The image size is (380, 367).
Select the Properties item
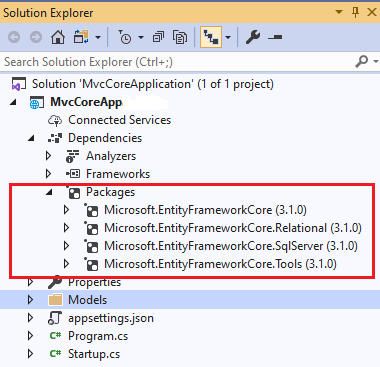click(x=94, y=282)
